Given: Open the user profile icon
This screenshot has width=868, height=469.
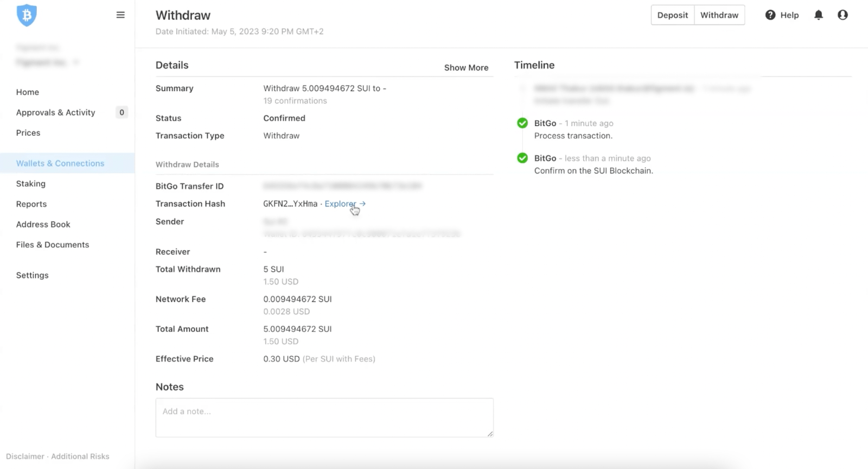Looking at the screenshot, I should coord(842,15).
